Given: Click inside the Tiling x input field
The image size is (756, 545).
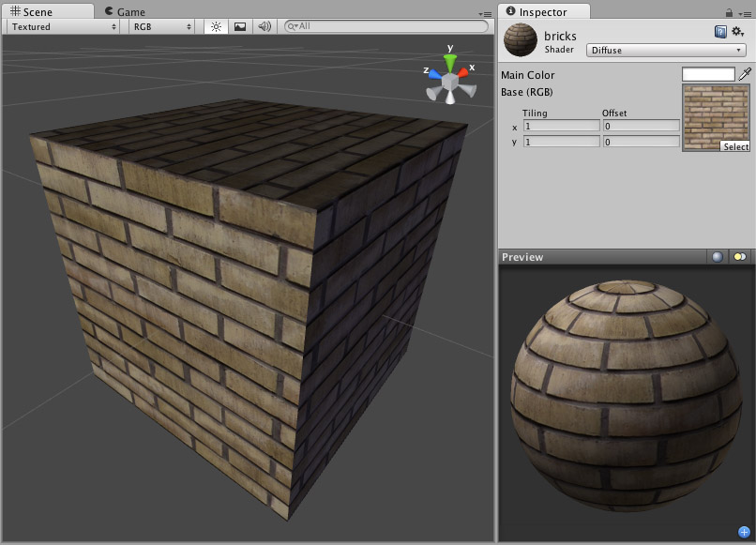Looking at the screenshot, I should [x=562, y=125].
